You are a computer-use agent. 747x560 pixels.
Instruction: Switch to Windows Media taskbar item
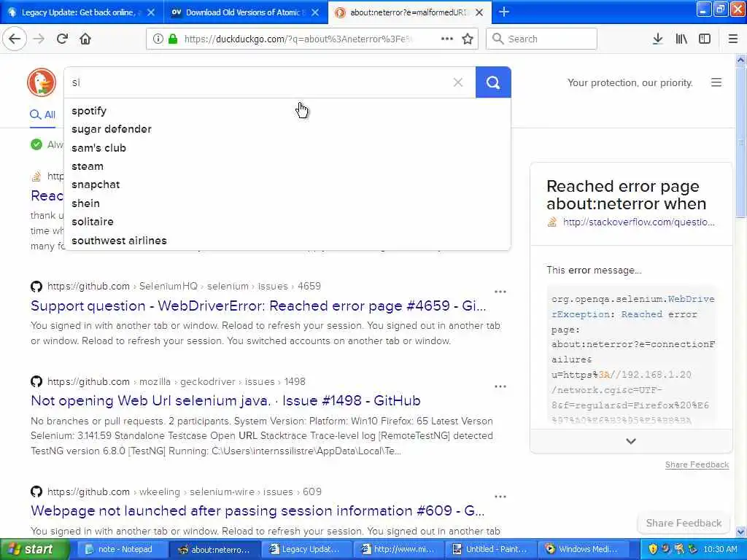click(583, 549)
